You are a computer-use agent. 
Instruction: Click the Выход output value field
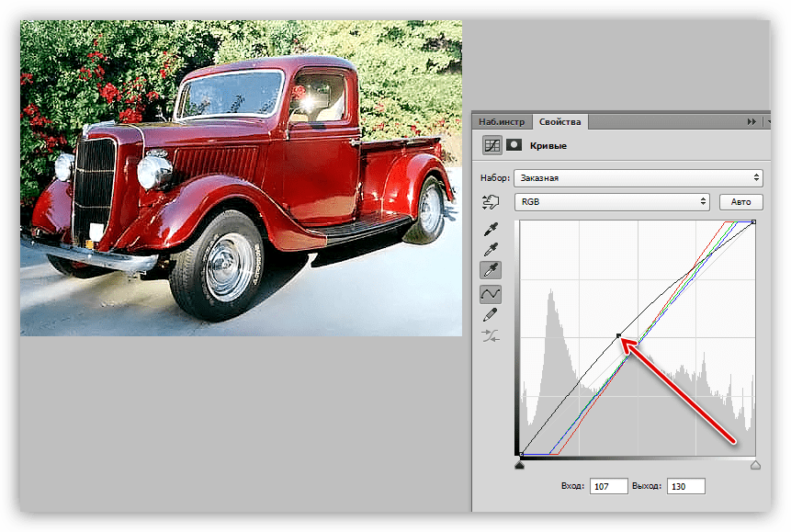[686, 486]
